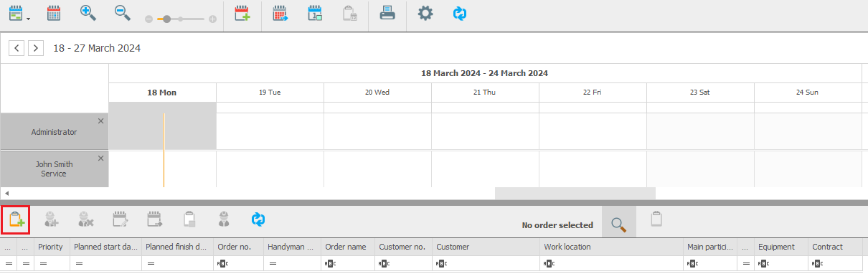Open planner settings gear

(x=425, y=13)
